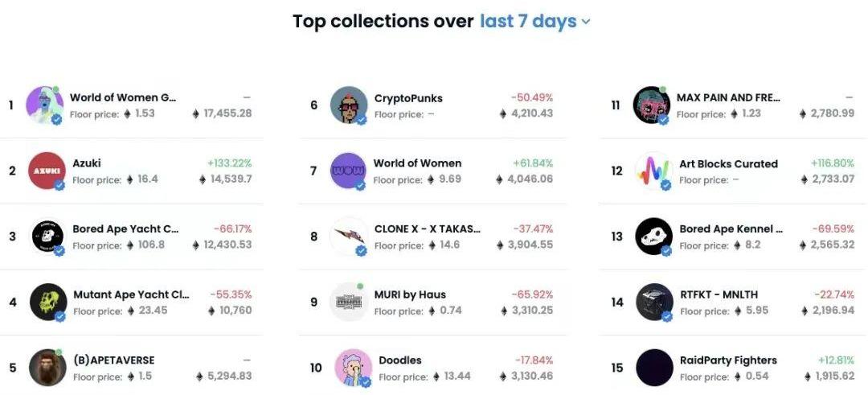
Task: Click the 'MURI by Haus' collection title
Action: pos(410,294)
